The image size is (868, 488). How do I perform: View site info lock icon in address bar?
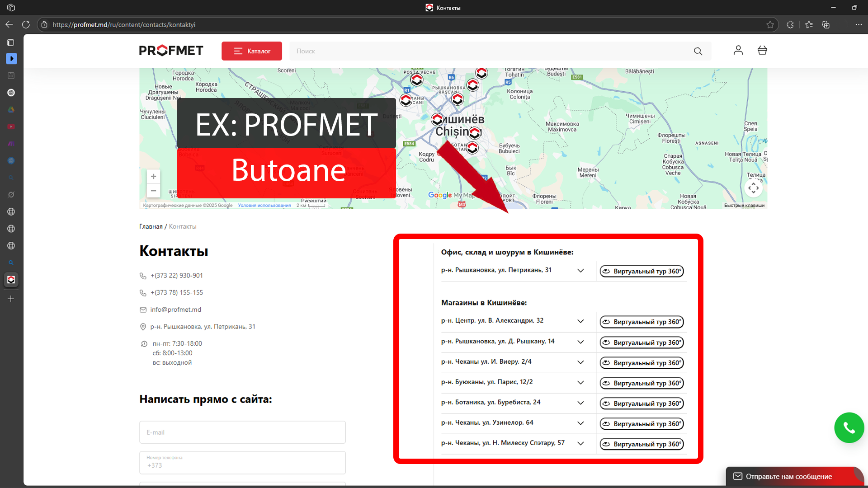coord(44,24)
